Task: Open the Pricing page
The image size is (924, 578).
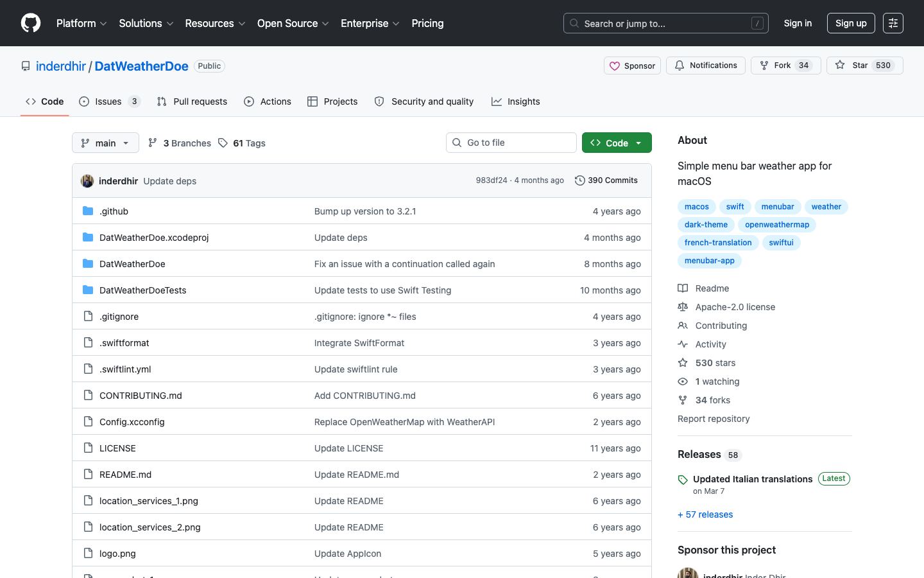Action: [x=427, y=23]
